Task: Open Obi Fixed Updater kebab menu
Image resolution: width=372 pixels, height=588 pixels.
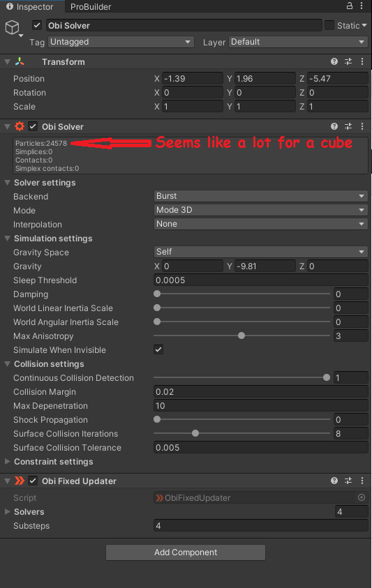Action: coord(362,481)
